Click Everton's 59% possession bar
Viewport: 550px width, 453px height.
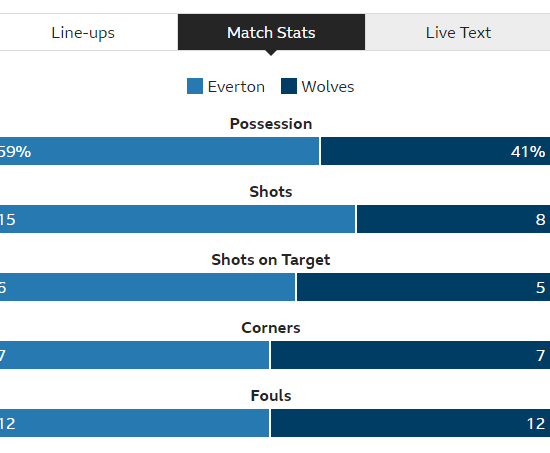(x=160, y=151)
